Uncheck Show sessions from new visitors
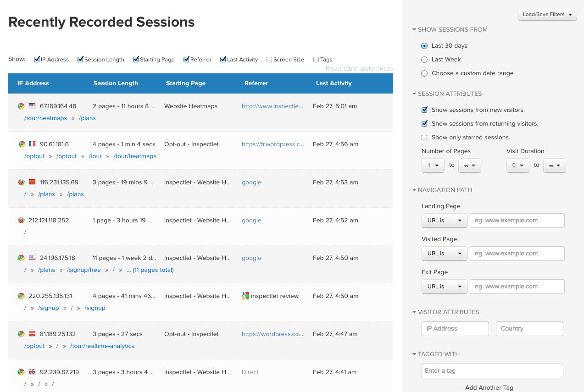The image size is (584, 392). click(x=424, y=110)
